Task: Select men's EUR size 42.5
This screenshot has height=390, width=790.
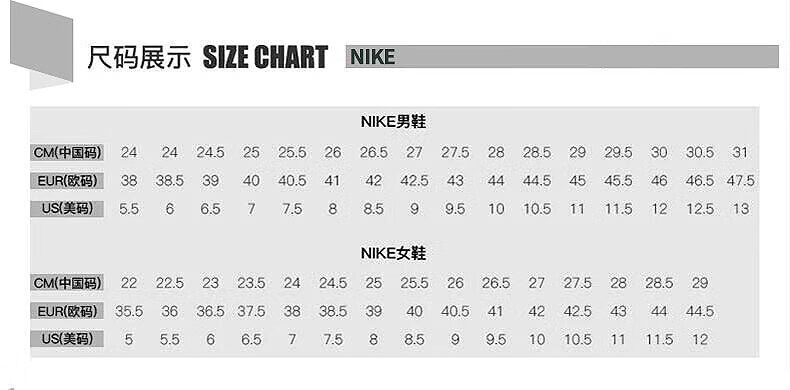Action: tap(414, 181)
